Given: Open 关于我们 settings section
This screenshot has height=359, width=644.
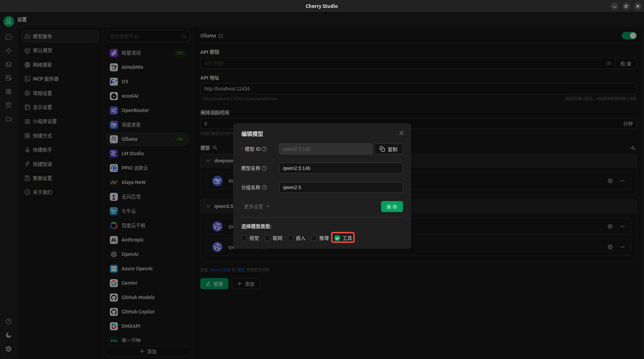Looking at the screenshot, I should coord(60,192).
